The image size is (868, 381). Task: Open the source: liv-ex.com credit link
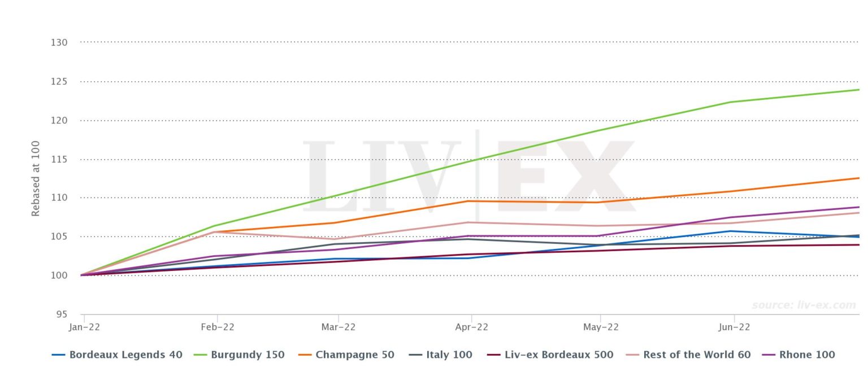[x=804, y=305]
